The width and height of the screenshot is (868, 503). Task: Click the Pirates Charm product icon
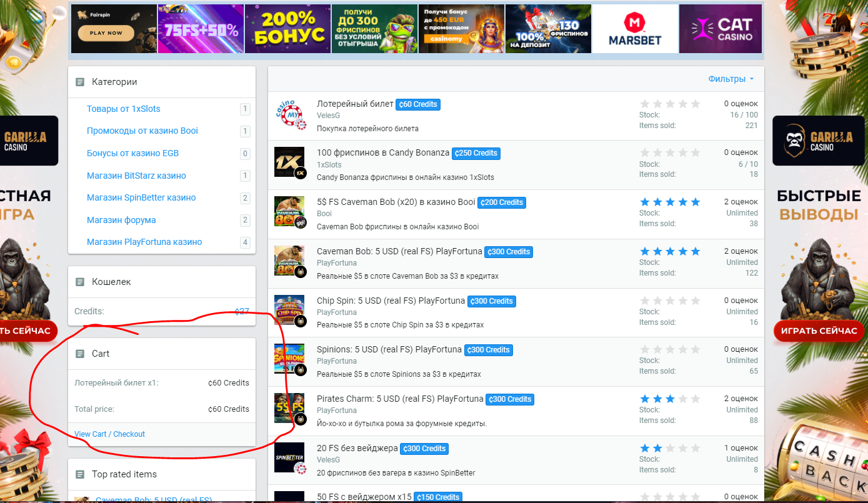pos(289,409)
